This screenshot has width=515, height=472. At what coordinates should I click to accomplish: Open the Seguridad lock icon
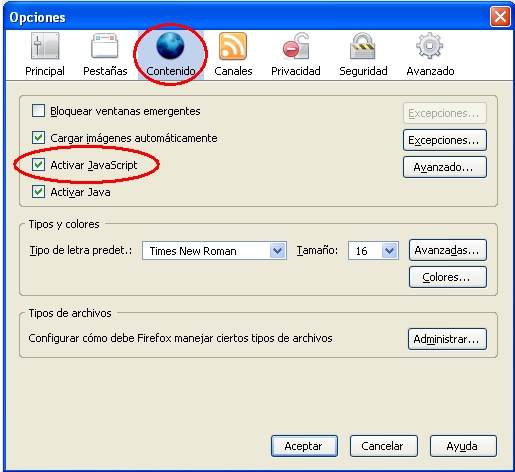click(x=363, y=46)
